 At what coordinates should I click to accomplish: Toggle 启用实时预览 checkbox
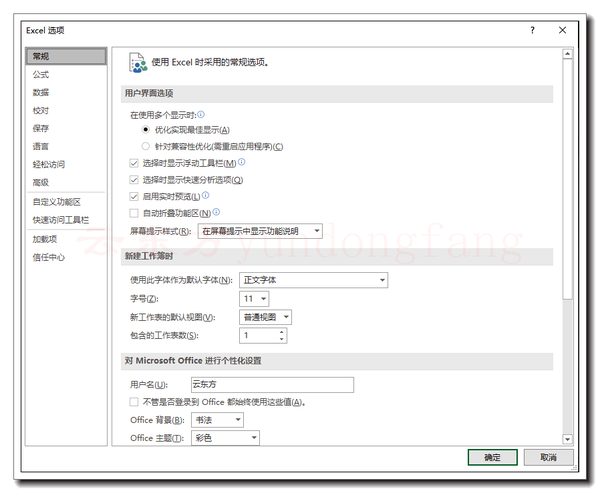pyautogui.click(x=134, y=196)
